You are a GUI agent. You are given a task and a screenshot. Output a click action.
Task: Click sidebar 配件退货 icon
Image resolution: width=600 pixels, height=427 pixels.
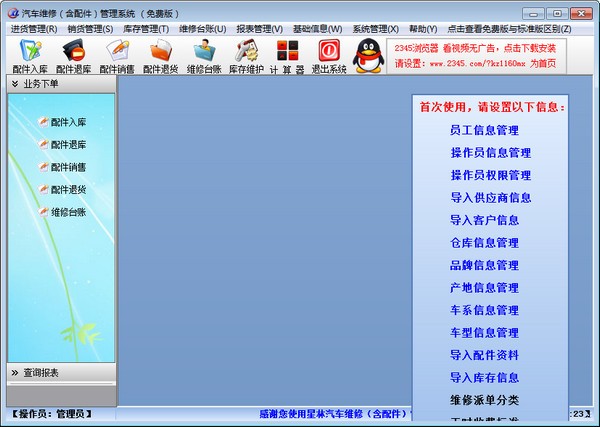(43, 189)
